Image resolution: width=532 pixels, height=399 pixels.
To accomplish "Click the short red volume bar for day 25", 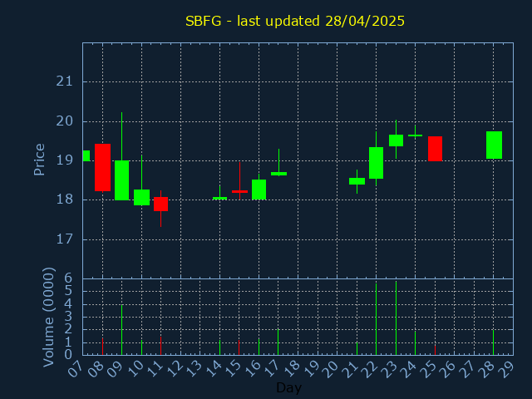I will [x=435, y=350].
